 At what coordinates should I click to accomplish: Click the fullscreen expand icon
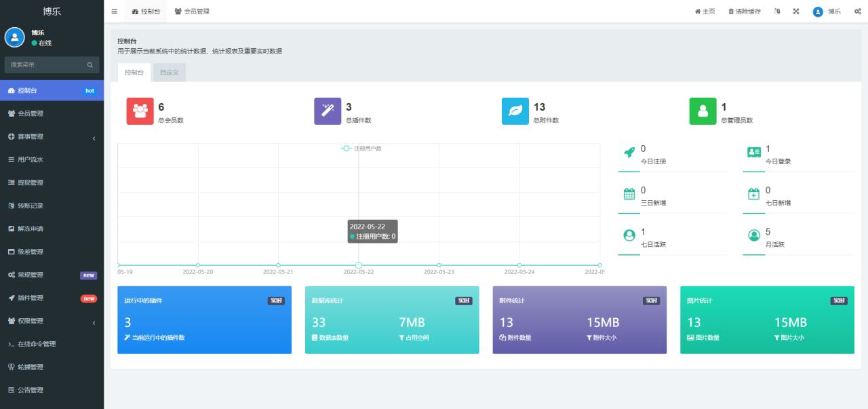pos(796,12)
